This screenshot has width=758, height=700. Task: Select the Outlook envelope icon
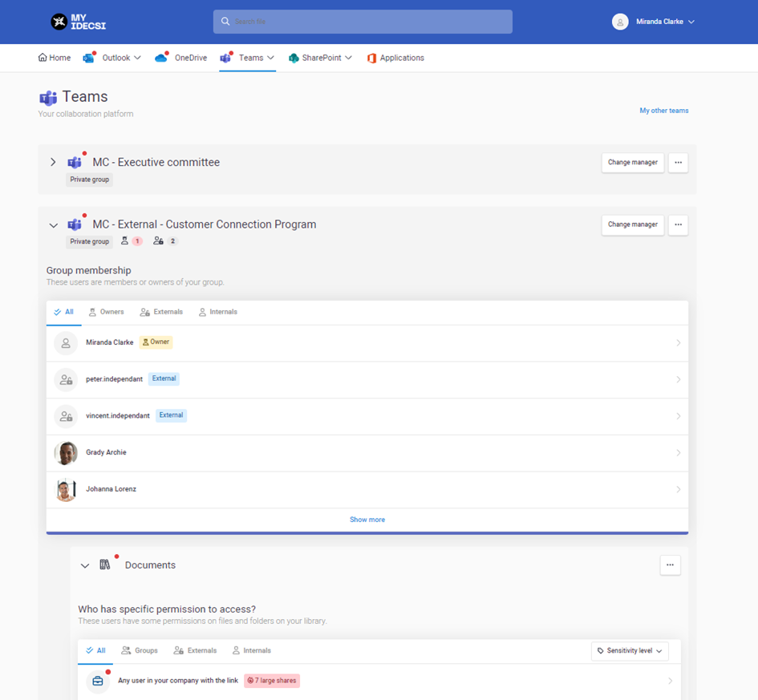(x=88, y=57)
